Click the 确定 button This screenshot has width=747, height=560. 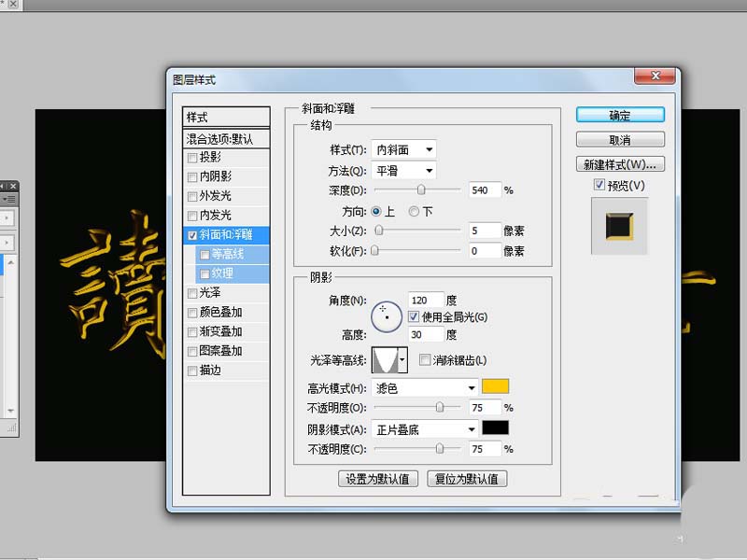coord(620,115)
